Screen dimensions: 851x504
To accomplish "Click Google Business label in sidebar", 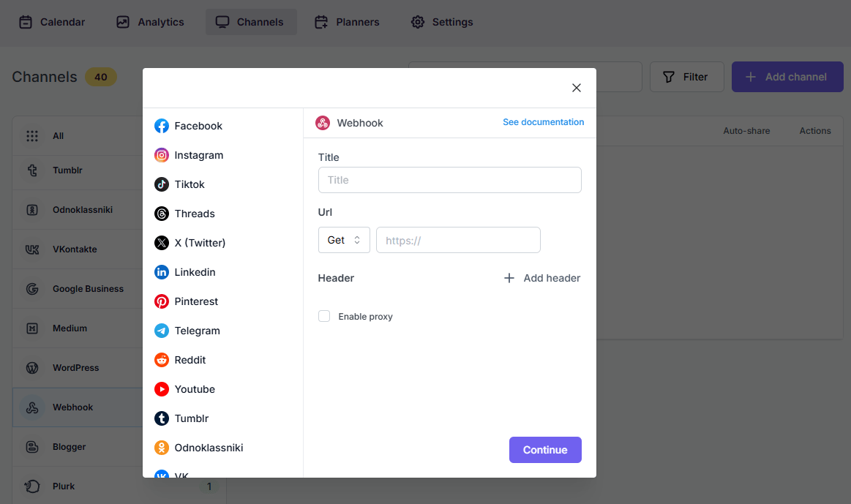I will click(88, 289).
